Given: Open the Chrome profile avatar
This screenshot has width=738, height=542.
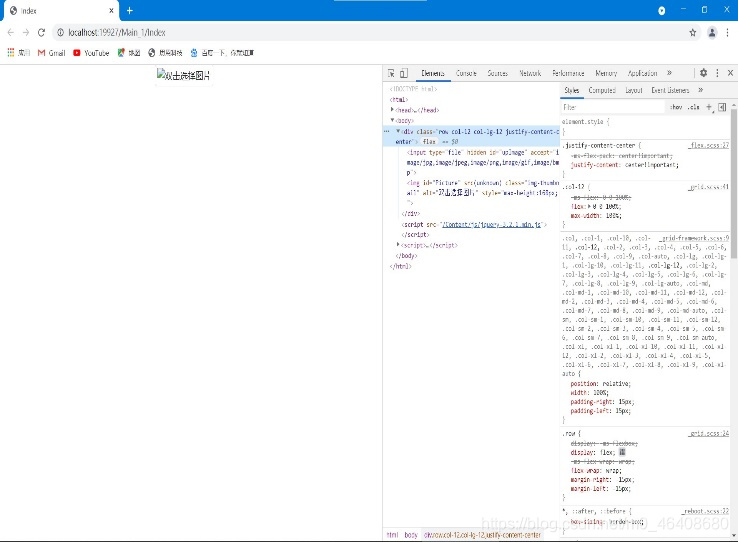Looking at the screenshot, I should tap(712, 32).
